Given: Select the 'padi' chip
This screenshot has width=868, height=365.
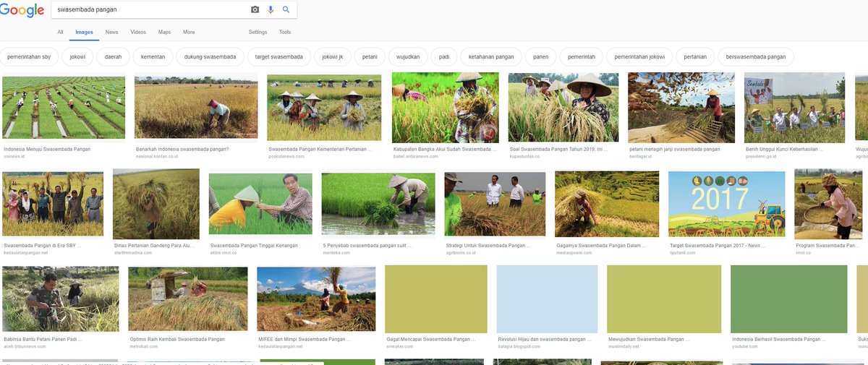Looking at the screenshot, I should pos(444,56).
